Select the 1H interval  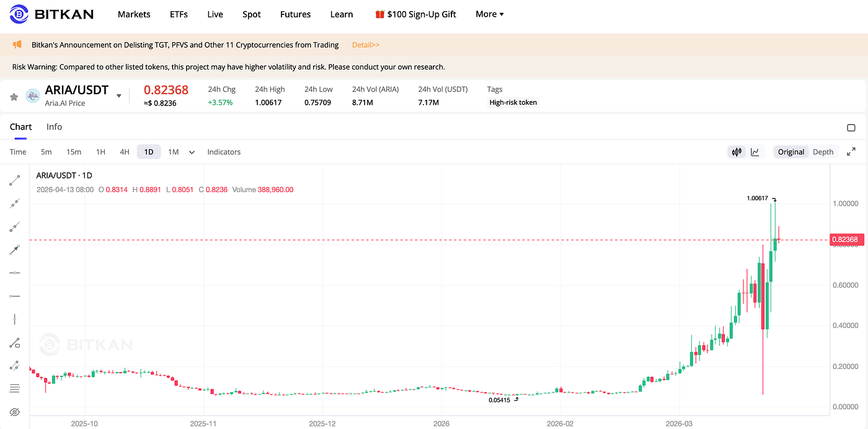pos(100,152)
